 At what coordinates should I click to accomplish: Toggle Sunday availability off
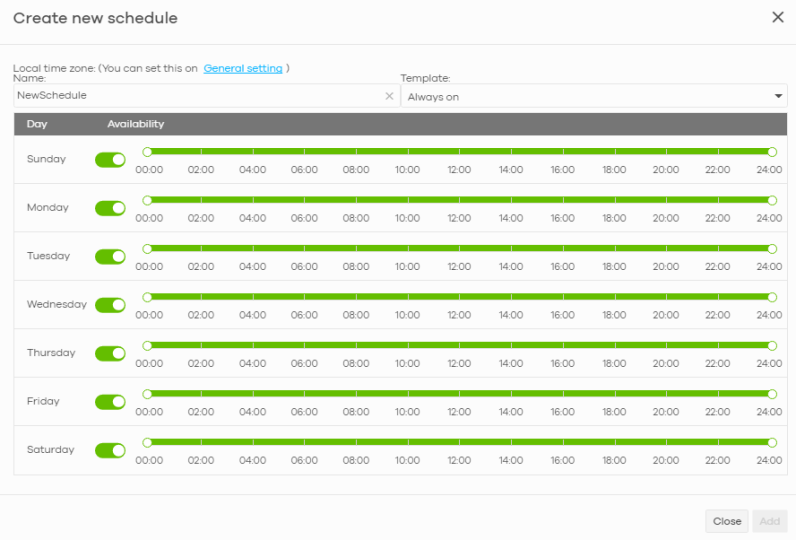click(x=110, y=160)
